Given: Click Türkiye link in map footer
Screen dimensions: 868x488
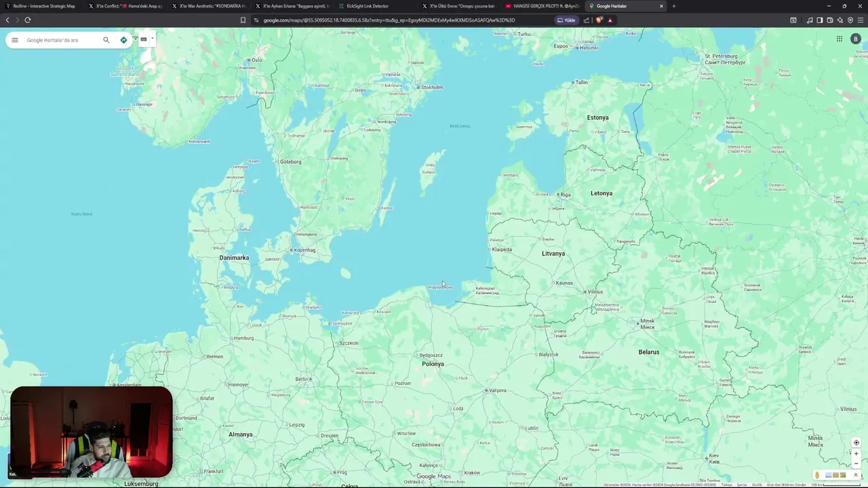Looking at the screenshot, I should coord(727,485).
